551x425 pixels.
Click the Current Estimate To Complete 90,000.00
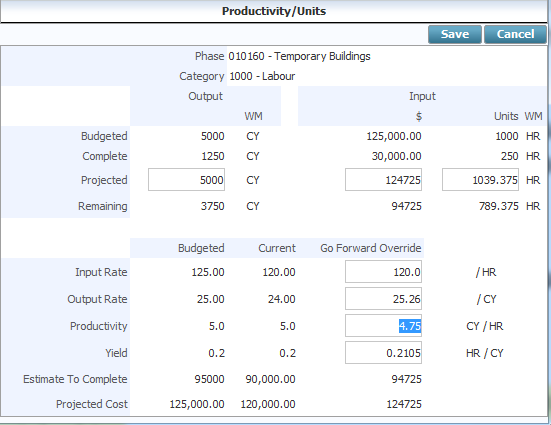coord(270,379)
